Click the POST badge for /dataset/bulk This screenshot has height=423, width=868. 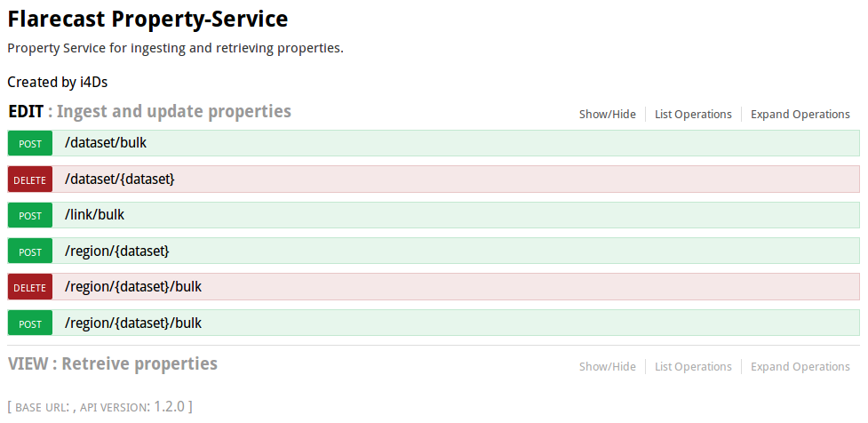(x=30, y=143)
